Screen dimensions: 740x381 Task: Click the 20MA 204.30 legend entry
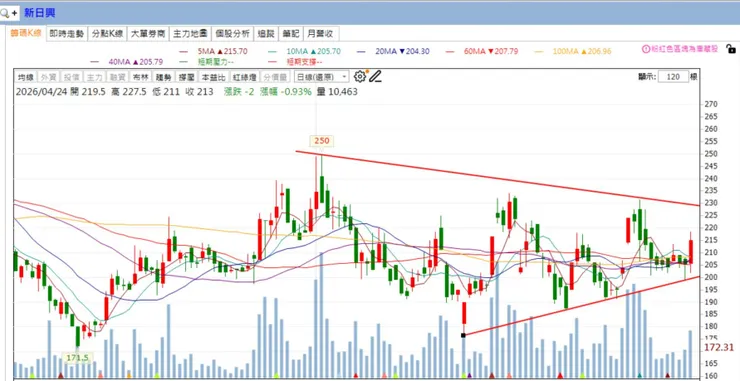pos(393,51)
